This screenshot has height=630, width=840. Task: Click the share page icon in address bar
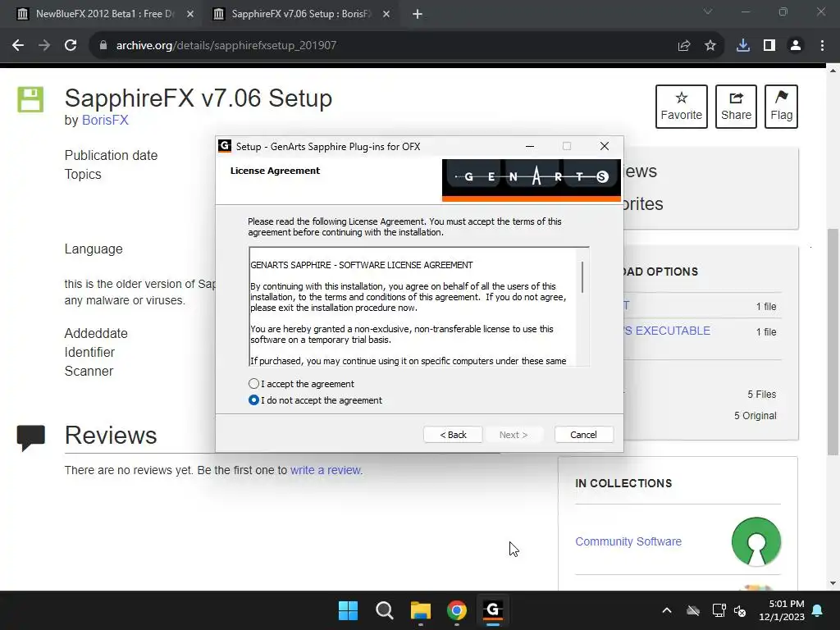pos(684,46)
